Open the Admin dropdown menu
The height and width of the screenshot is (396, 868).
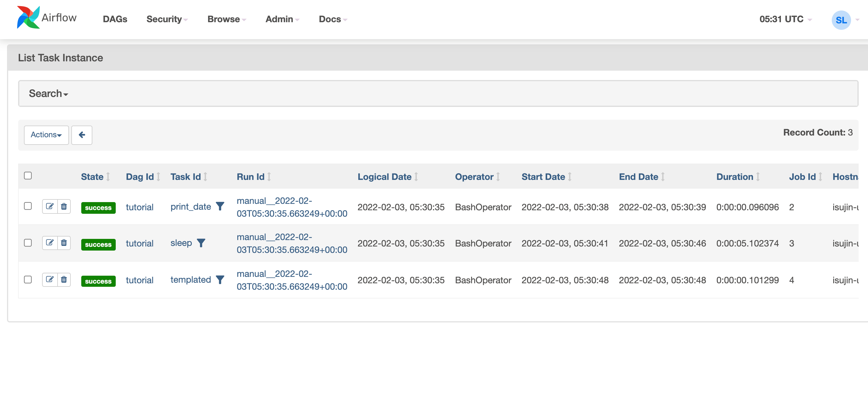coord(282,19)
